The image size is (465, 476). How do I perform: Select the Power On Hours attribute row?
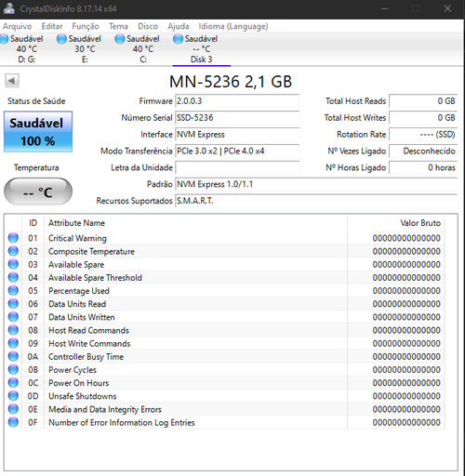point(225,383)
